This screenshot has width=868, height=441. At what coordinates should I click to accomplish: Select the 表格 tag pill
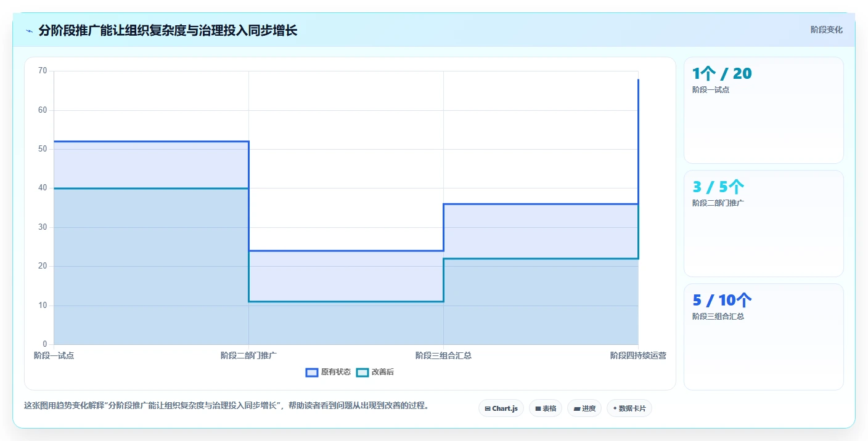[546, 408]
